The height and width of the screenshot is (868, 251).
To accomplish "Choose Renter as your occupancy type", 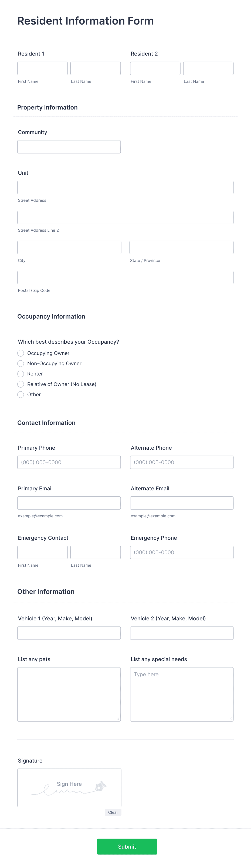I will point(21,374).
